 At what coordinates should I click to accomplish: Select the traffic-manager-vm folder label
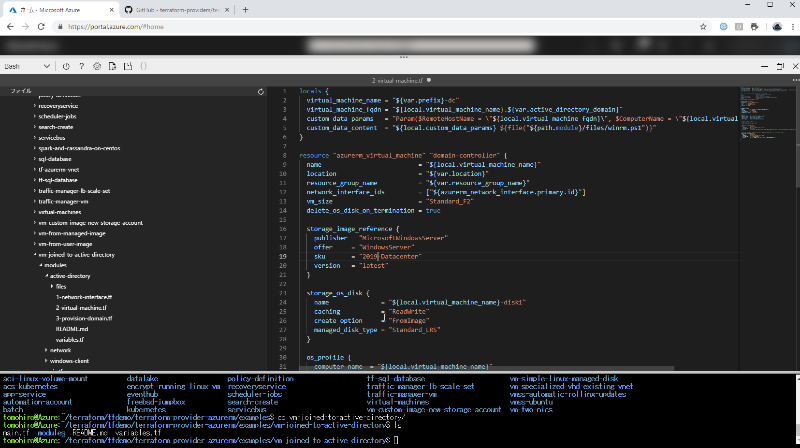63,202
